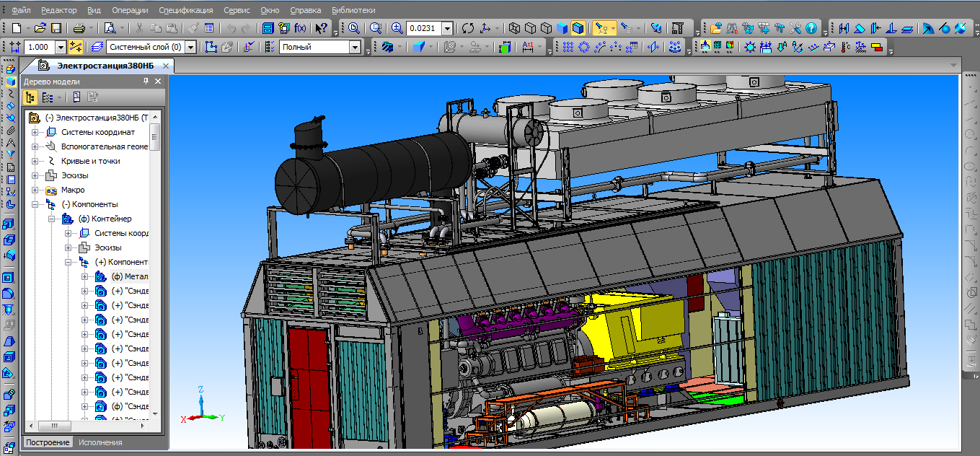This screenshot has width=980, height=456.
Task: Pin the Дерево модели panel
Action: [146, 82]
